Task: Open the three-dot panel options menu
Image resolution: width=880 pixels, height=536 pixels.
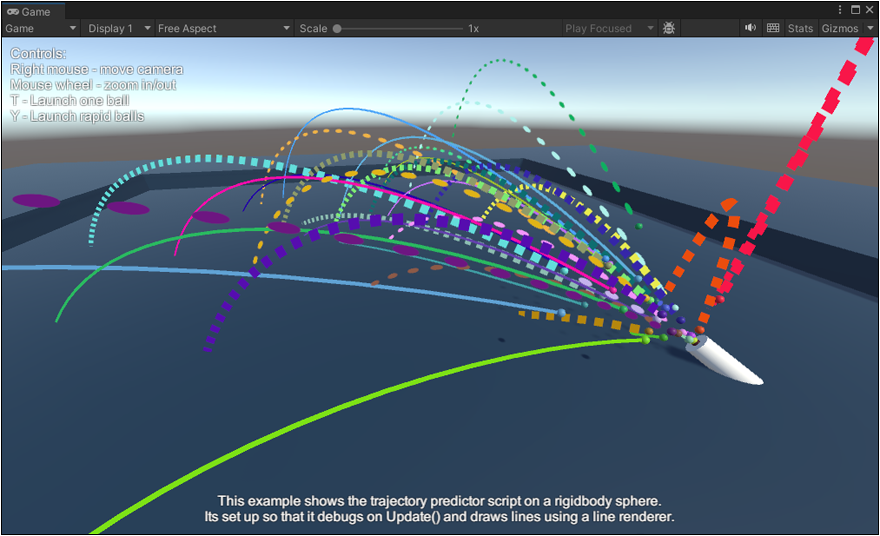Action: (840, 10)
